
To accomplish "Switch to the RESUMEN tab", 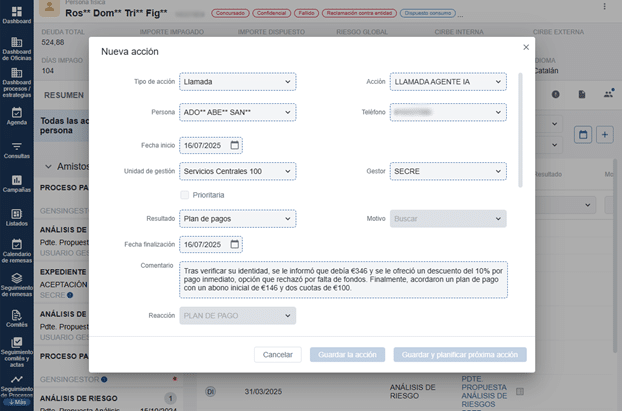I will pos(64,95).
